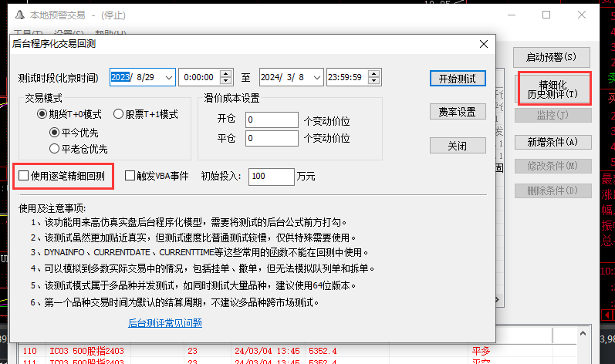The image size is (615, 364).
Task: Click the start time field 0:00:00
Action: [x=199, y=77]
